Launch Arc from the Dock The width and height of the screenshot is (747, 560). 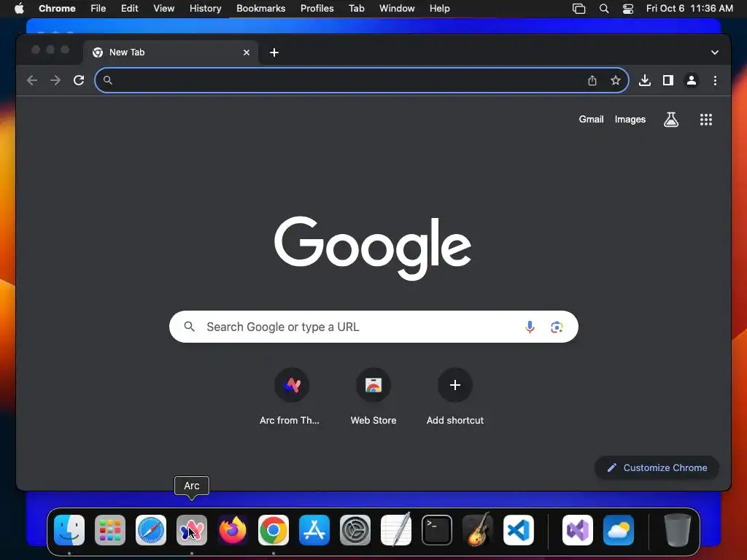[192, 530]
